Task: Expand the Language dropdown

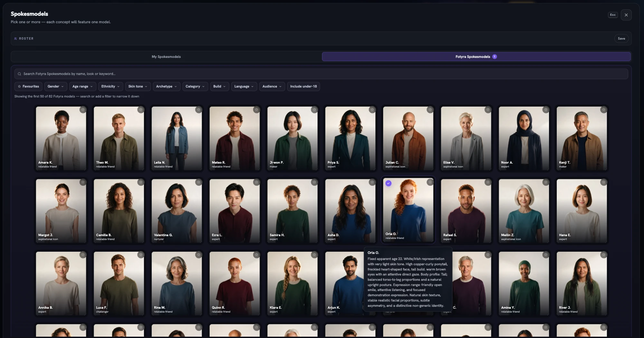Action: pos(244,86)
